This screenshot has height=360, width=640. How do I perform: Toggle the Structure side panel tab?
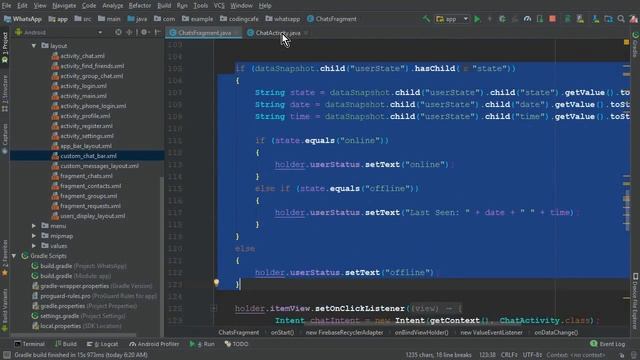pyautogui.click(x=5, y=93)
